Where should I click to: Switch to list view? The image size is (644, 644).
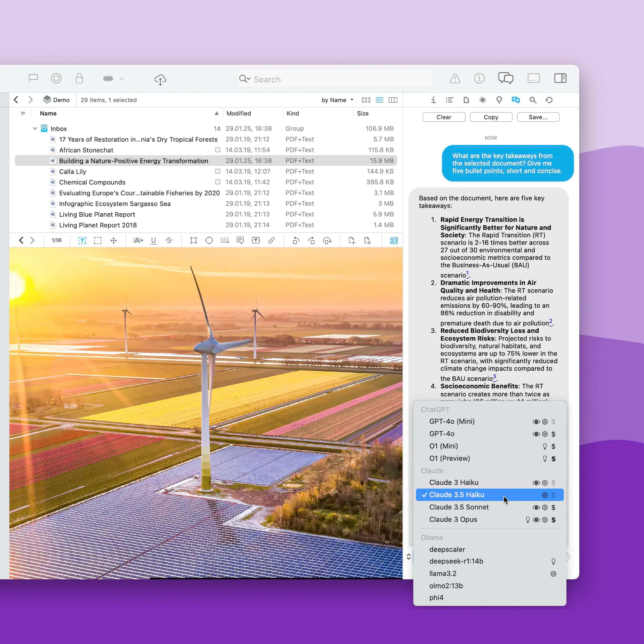379,100
